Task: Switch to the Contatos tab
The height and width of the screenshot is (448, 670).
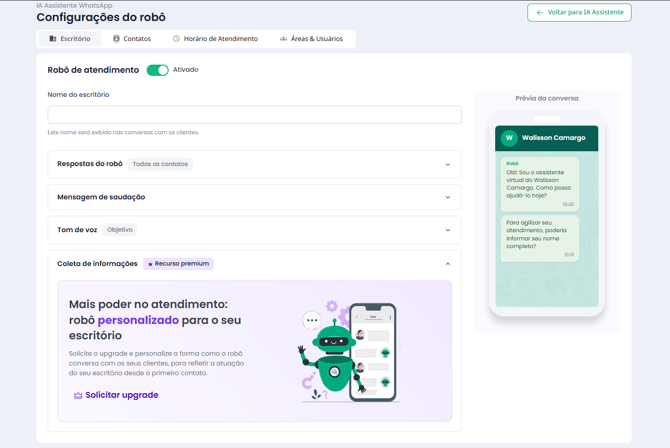Action: point(132,39)
